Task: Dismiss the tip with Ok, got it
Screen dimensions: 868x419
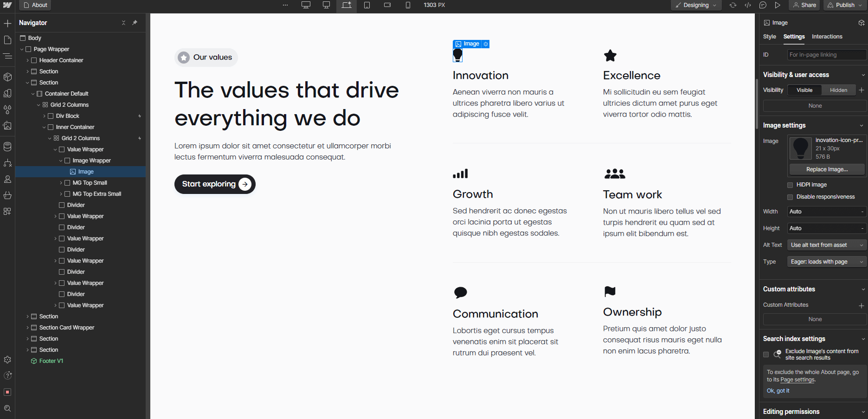Action: 778,390
